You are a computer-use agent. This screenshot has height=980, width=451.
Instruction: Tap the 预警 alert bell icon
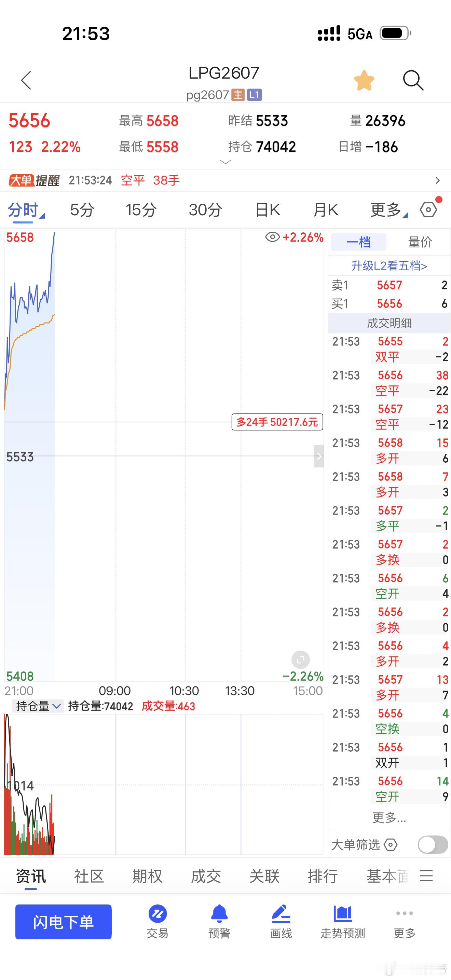click(x=219, y=922)
